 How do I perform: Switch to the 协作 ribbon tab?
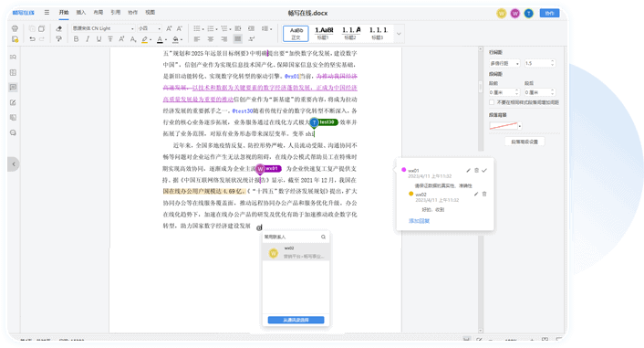132,13
